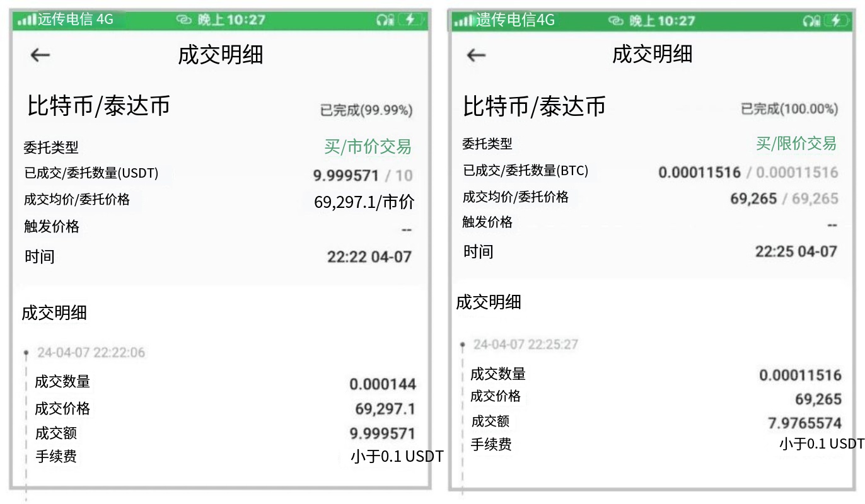Select the 比特币/泰达币 pair title on the left
The width and height of the screenshot is (865, 504).
coord(99,106)
